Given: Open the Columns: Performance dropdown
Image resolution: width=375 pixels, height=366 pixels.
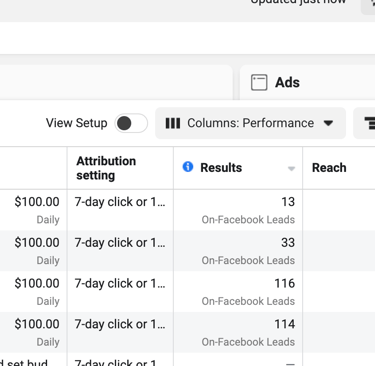Looking at the screenshot, I should pyautogui.click(x=250, y=123).
